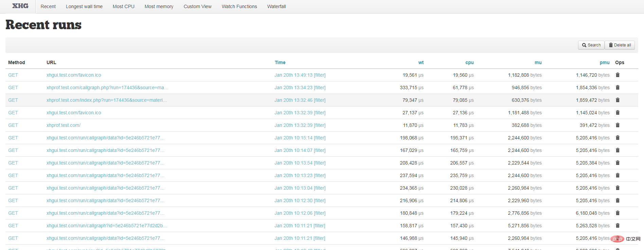This screenshot has width=644, height=250.
Task: Go to the Waterfall view
Action: pos(276,6)
